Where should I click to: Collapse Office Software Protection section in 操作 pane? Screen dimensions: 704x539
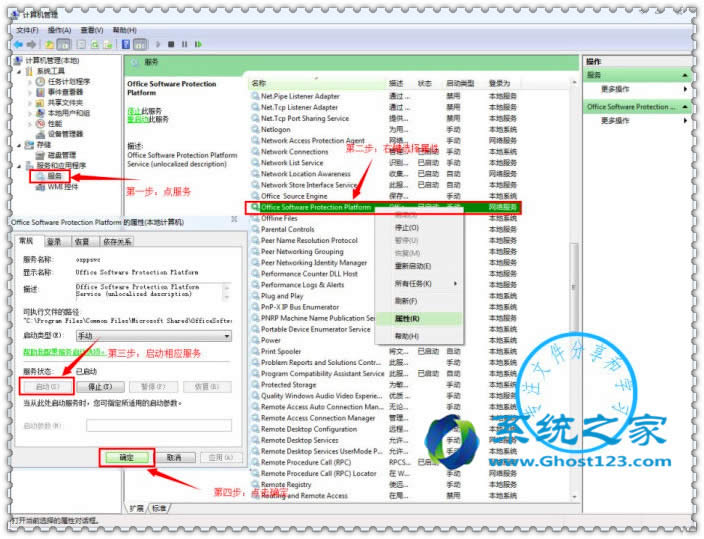click(x=685, y=107)
